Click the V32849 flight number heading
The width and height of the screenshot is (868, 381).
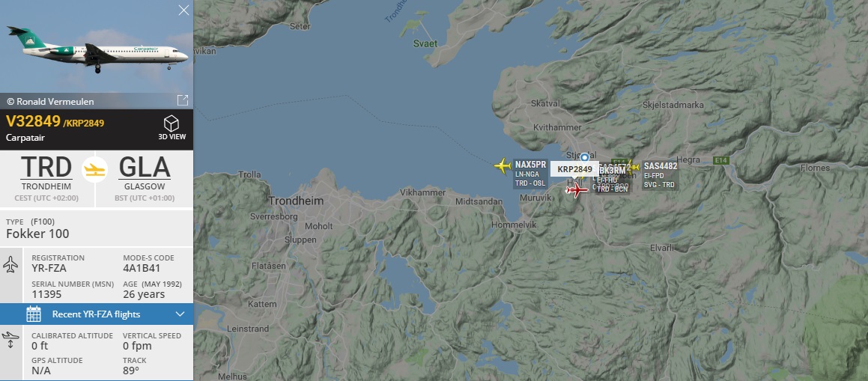[33, 121]
